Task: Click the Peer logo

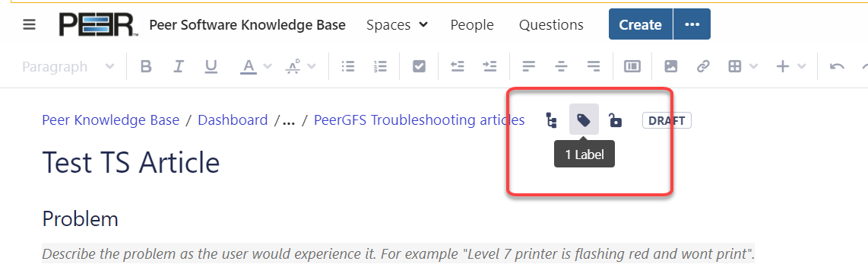Action: [x=99, y=25]
